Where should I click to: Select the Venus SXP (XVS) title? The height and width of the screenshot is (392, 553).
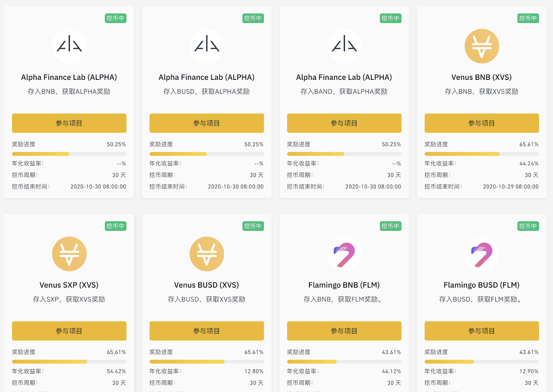[x=69, y=285]
